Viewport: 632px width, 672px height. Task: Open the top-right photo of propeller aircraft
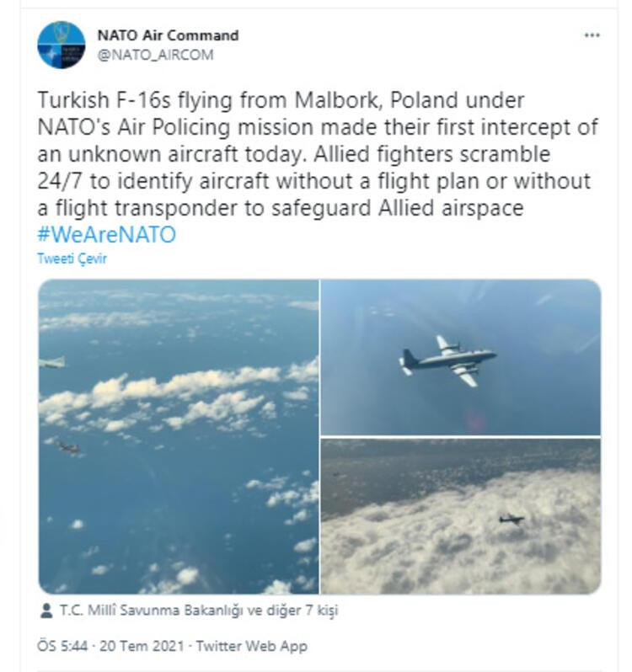(x=460, y=357)
